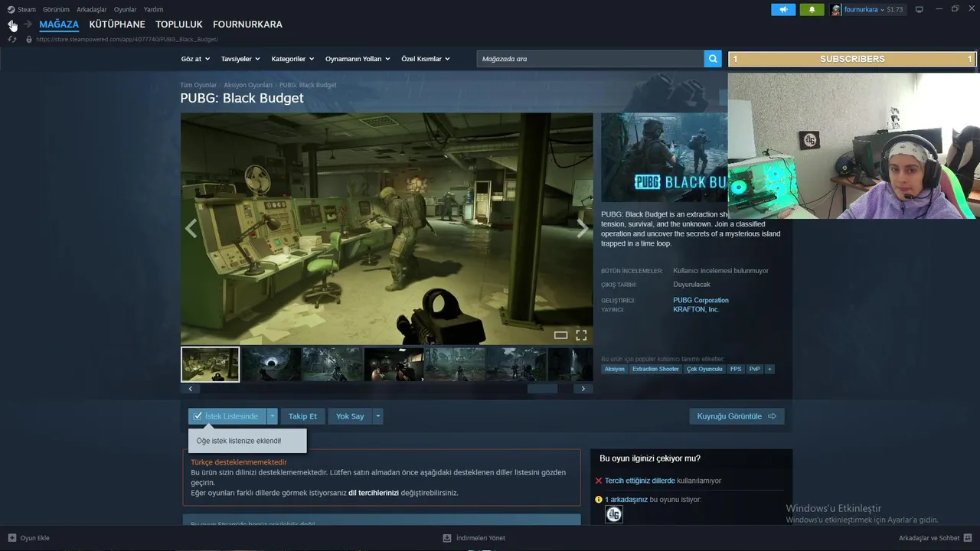Switch screenshot to theater mode
This screenshot has width=980, height=551.
[560, 335]
